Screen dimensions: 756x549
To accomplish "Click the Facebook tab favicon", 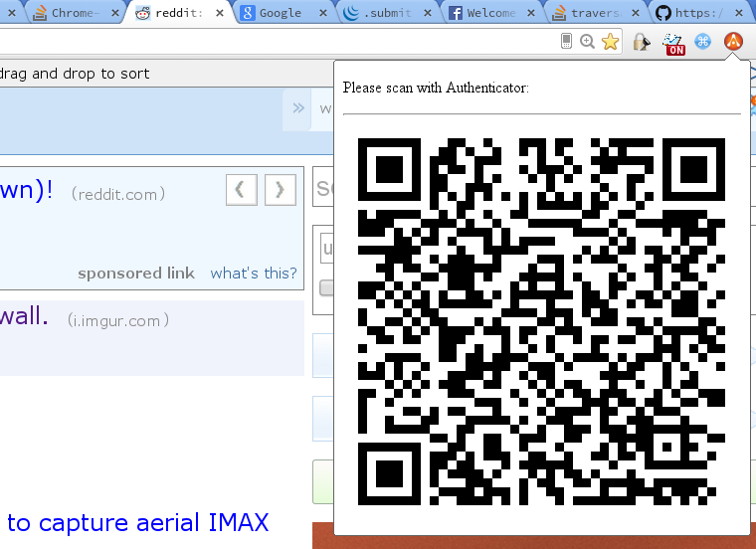I will click(455, 13).
